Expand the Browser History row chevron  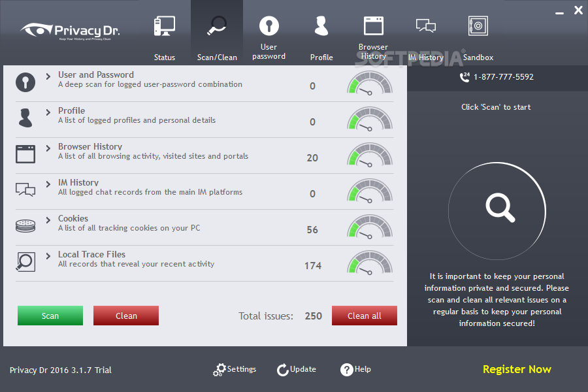[48, 148]
